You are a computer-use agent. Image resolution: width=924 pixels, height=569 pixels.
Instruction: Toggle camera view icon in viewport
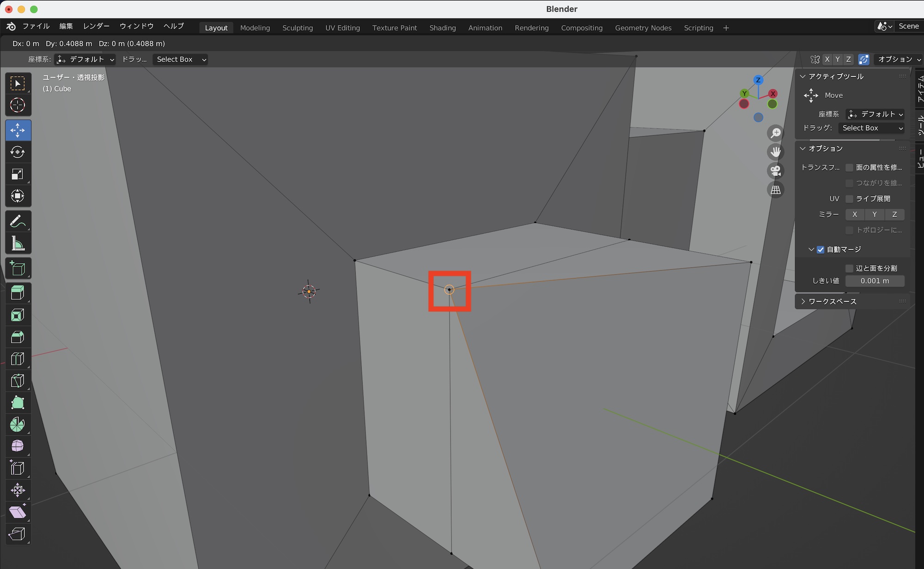click(x=776, y=171)
